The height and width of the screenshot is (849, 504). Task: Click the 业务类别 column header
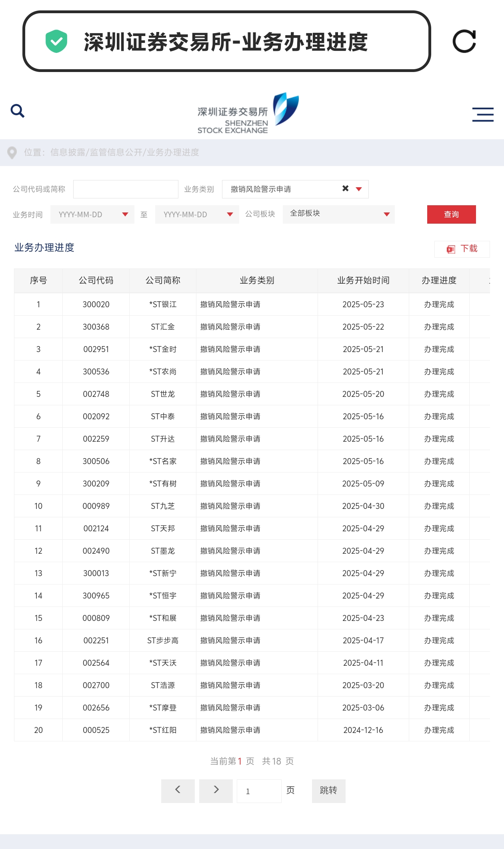click(x=257, y=280)
